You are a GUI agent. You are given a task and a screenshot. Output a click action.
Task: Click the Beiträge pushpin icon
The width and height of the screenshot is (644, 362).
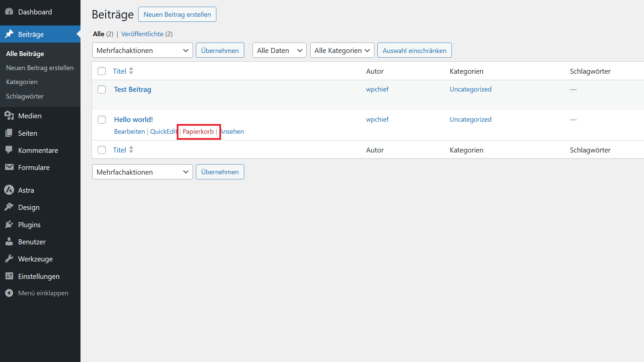coord(9,34)
